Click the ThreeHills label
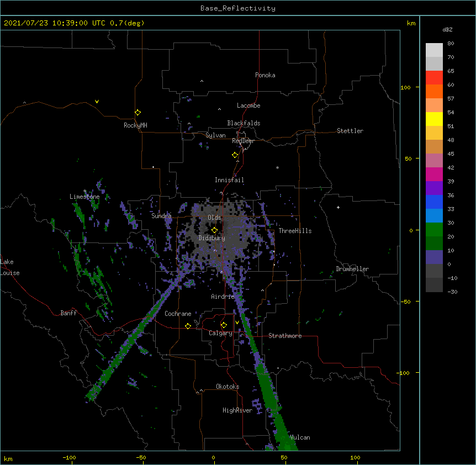The width and height of the screenshot is (476, 465). tap(295, 231)
